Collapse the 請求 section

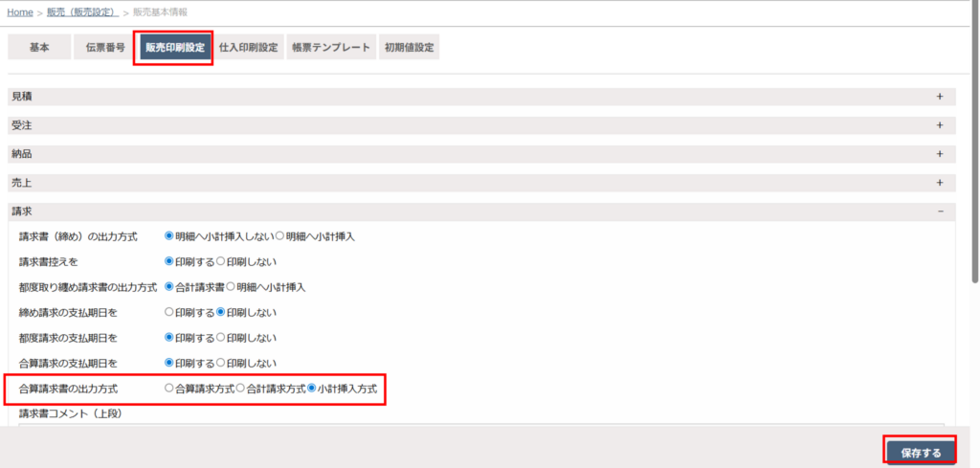[x=940, y=212]
